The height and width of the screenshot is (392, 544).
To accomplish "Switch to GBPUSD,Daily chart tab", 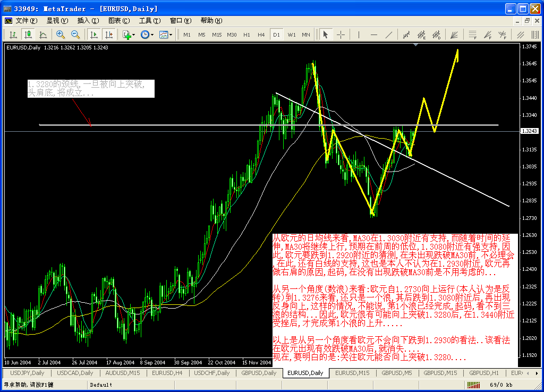I will pyautogui.click(x=259, y=373).
